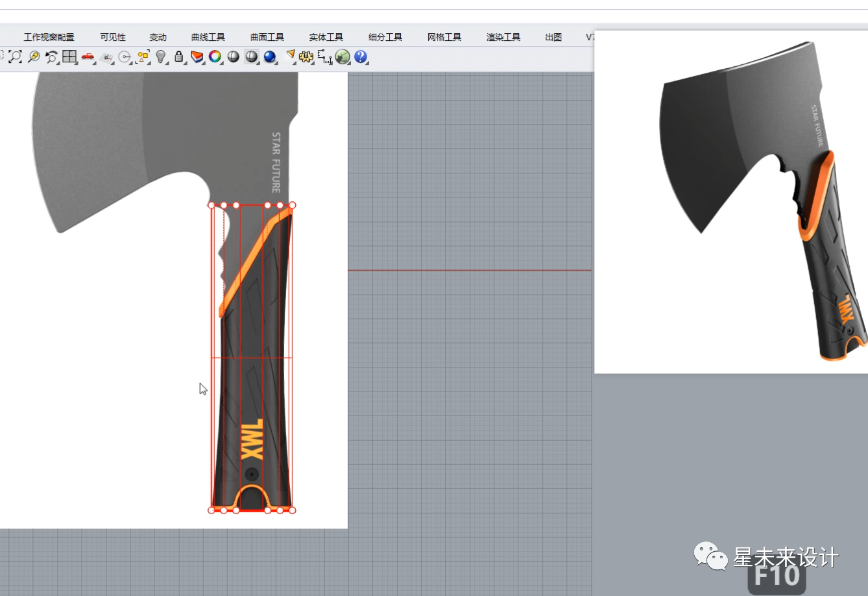Screen dimensions: 868x596
Task: Click the blue render sphere icon
Action: pos(270,57)
